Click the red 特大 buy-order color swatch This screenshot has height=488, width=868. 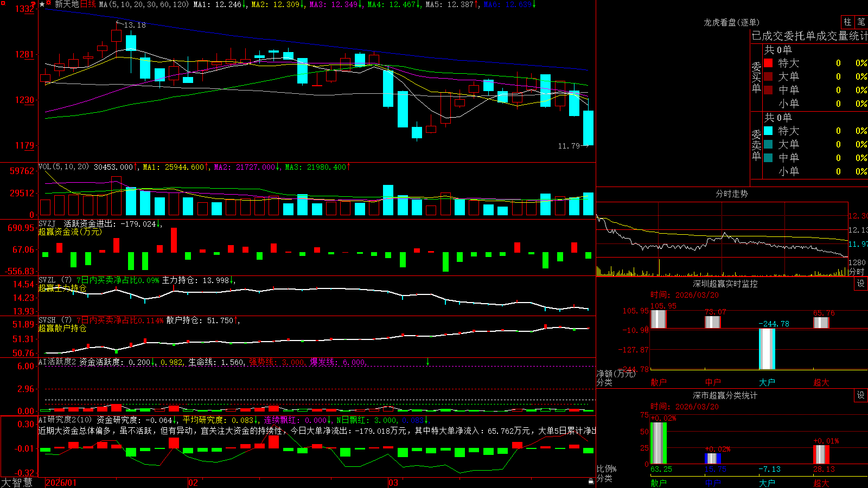tap(768, 63)
